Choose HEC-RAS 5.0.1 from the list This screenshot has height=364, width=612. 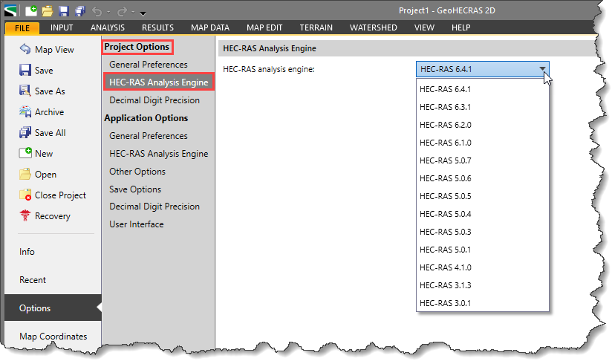[x=483, y=250]
